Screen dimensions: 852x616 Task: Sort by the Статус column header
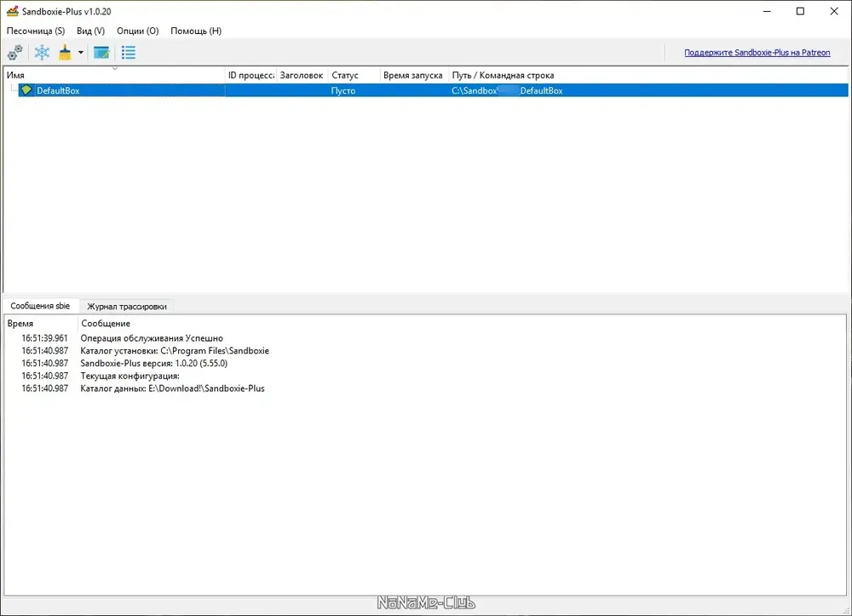coord(354,75)
